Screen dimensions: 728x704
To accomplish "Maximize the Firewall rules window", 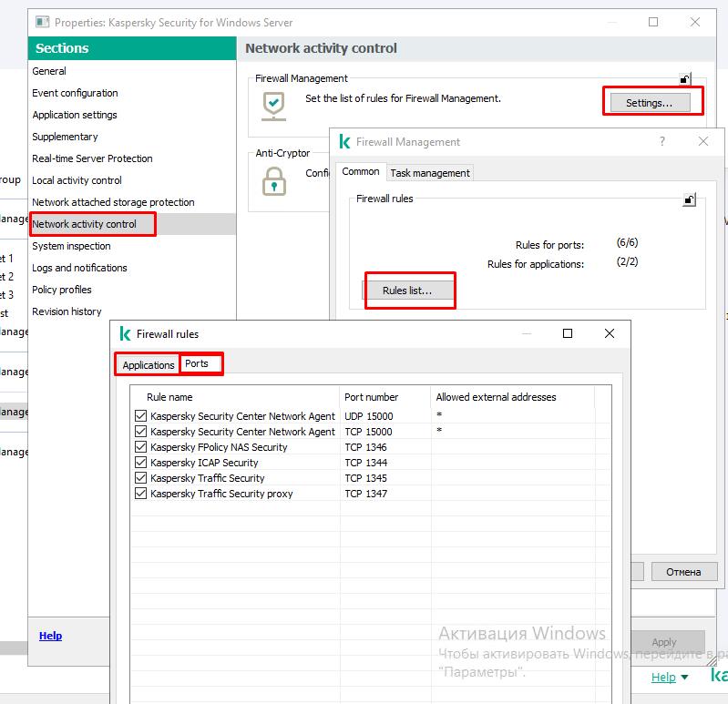I will (568, 333).
